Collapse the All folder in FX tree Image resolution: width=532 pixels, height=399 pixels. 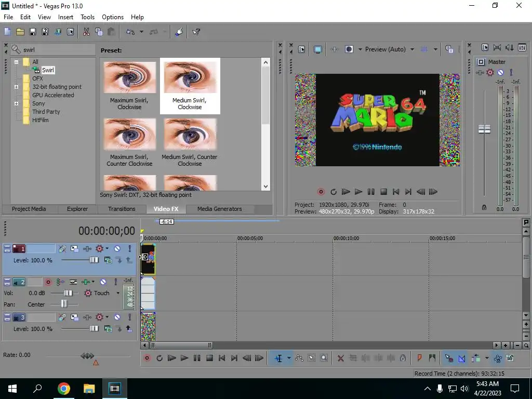pos(16,62)
